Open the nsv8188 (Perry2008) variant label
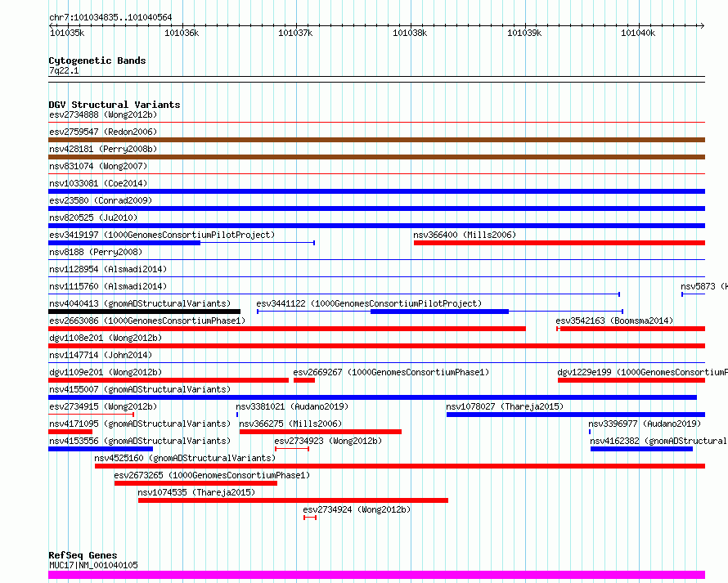The height and width of the screenshot is (583, 728). point(96,252)
